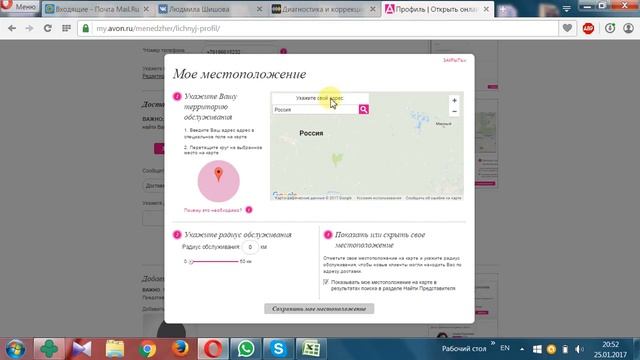This screenshot has height=360, width=640.
Task: Click the service radius value field
Action: click(x=250, y=247)
